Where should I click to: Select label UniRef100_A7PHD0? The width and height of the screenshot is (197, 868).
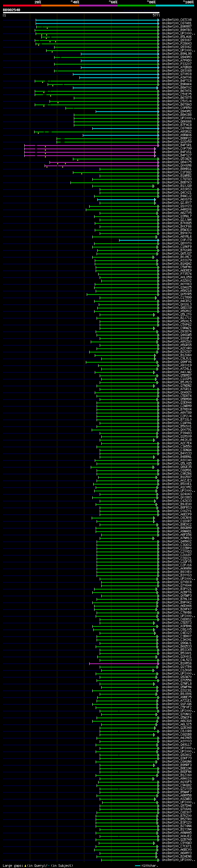(177, 60)
